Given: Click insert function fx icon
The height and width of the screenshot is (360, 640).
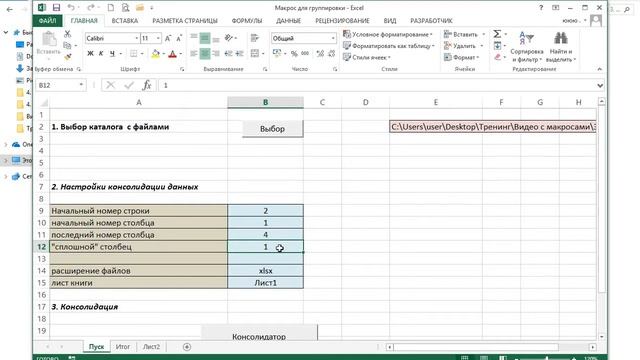Looking at the screenshot, I should coord(147,85).
